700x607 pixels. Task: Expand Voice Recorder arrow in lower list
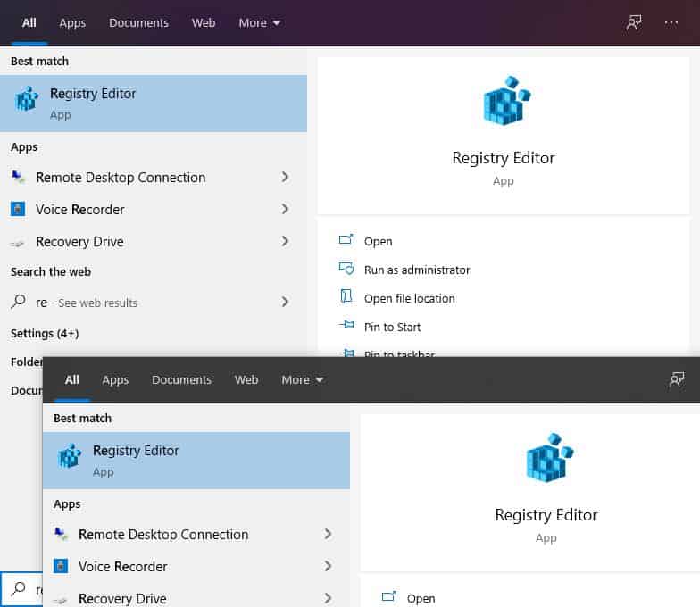328,566
